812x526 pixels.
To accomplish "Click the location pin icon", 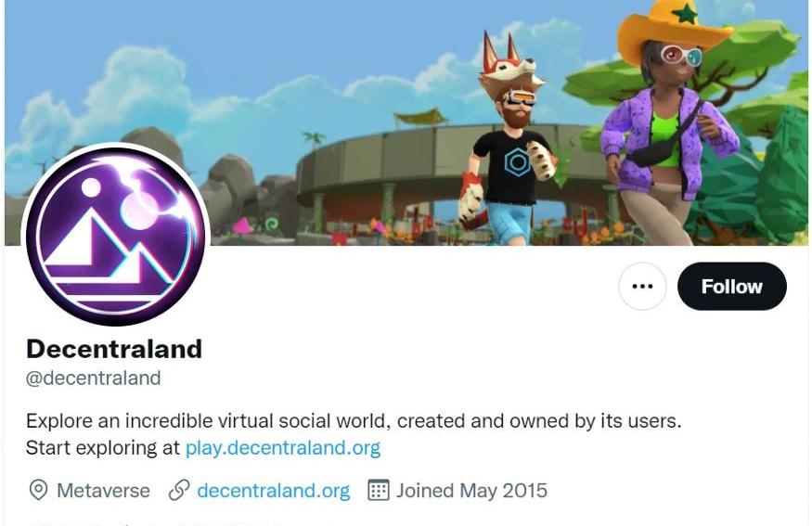I will (38, 490).
